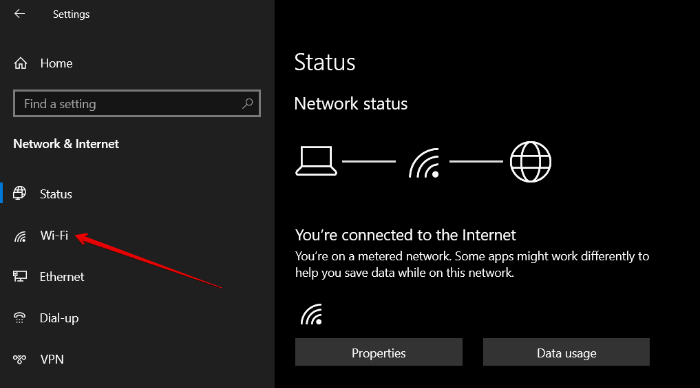Click the back arrow in Settings
The width and height of the screenshot is (700, 388).
click(x=20, y=14)
